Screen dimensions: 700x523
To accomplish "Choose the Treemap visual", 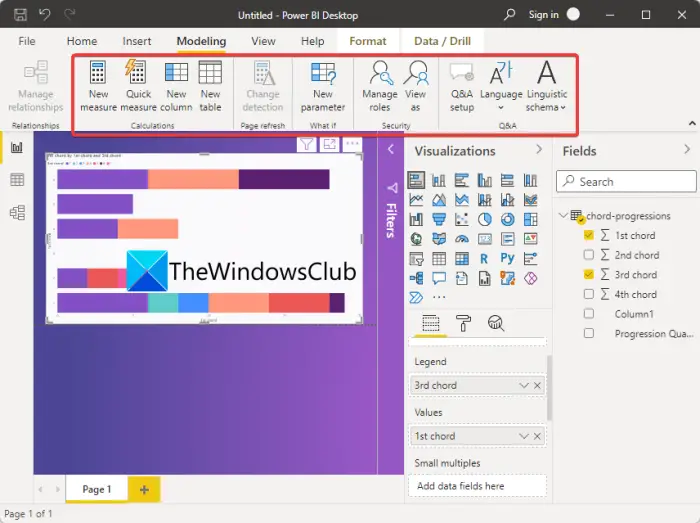I will (x=530, y=220).
